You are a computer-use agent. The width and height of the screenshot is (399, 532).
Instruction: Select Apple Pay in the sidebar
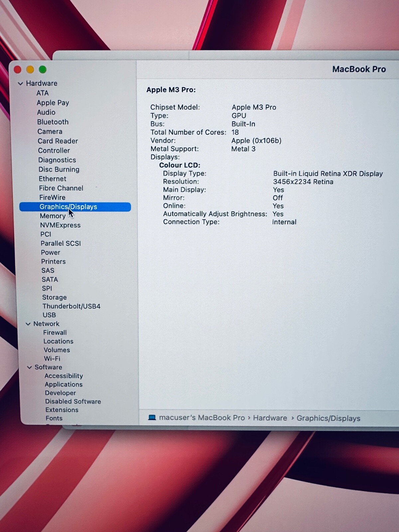pos(53,103)
